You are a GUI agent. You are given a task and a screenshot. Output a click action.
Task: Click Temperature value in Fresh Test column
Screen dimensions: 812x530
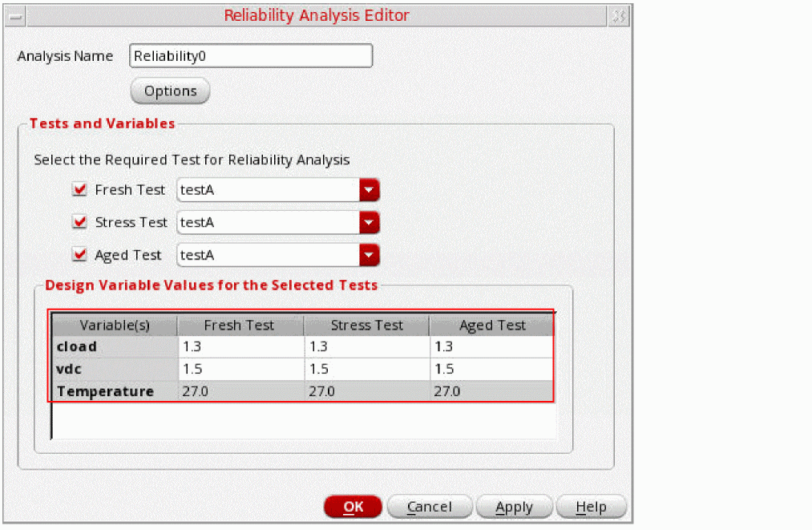[241, 391]
